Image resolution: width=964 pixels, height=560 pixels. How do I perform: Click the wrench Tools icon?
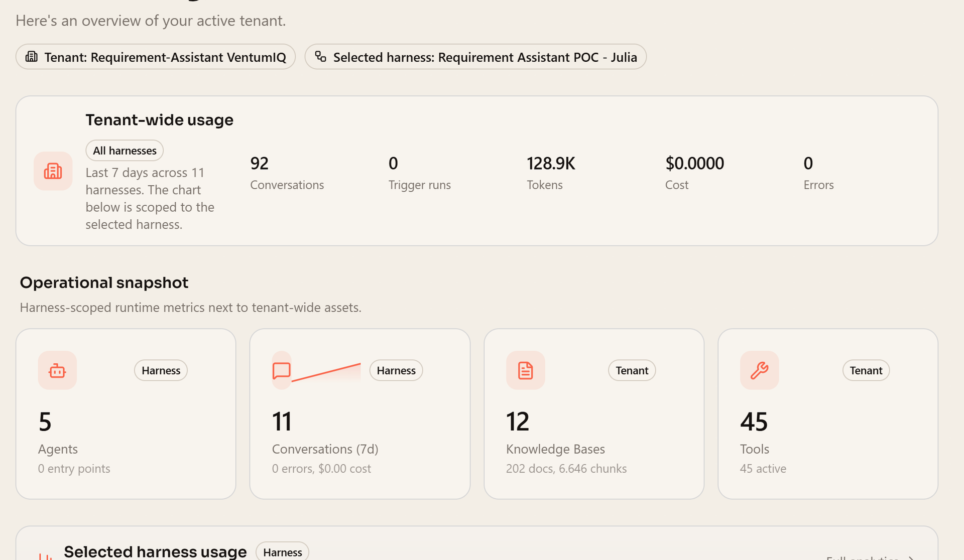760,370
